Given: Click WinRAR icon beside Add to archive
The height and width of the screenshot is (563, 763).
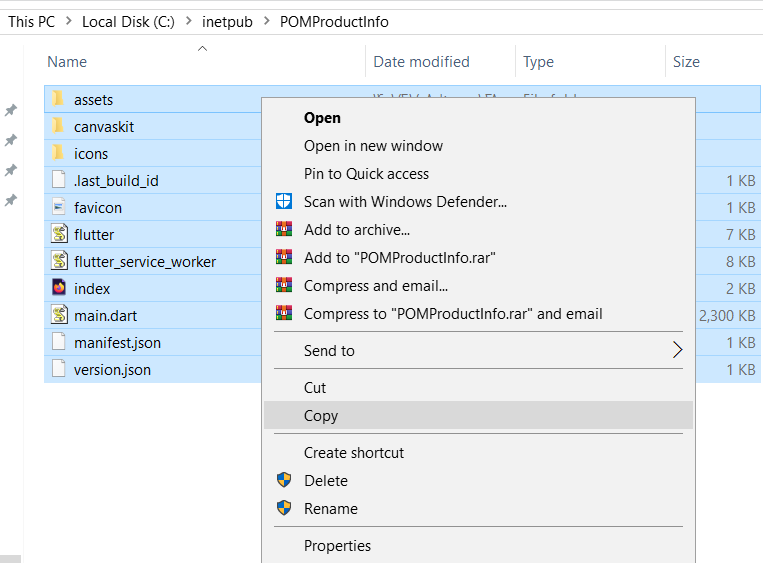Looking at the screenshot, I should (x=284, y=229).
